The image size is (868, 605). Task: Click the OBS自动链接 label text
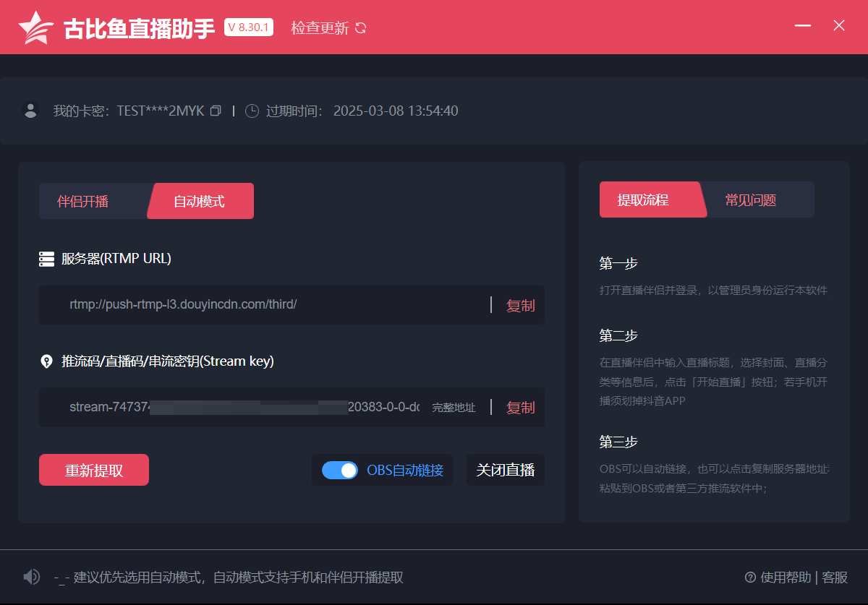pyautogui.click(x=405, y=471)
